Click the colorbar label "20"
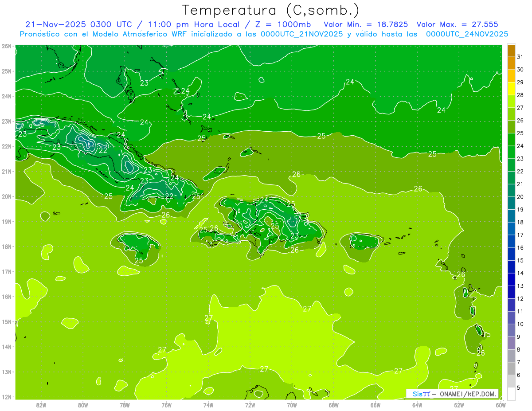The height and width of the screenshot is (411, 532). click(x=520, y=197)
